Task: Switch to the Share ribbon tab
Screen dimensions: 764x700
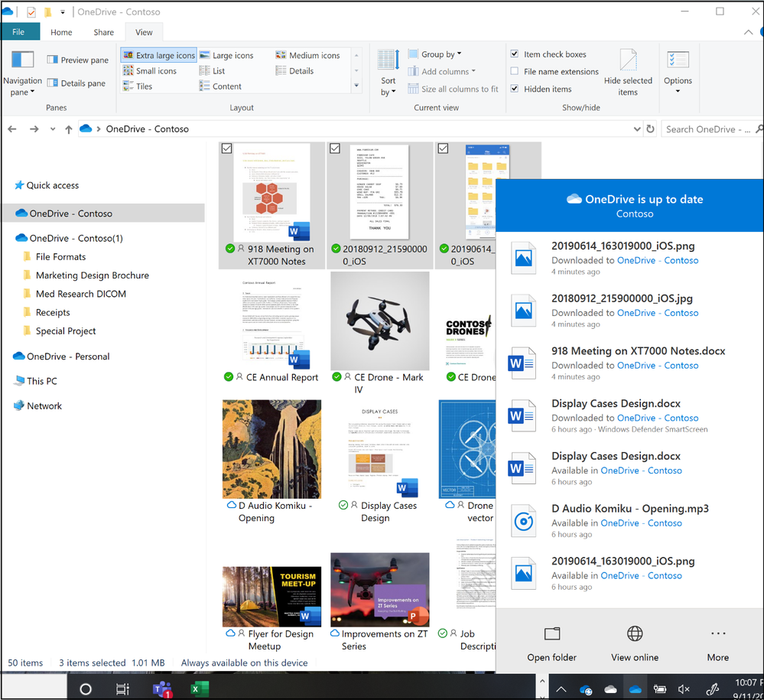Action: (104, 32)
